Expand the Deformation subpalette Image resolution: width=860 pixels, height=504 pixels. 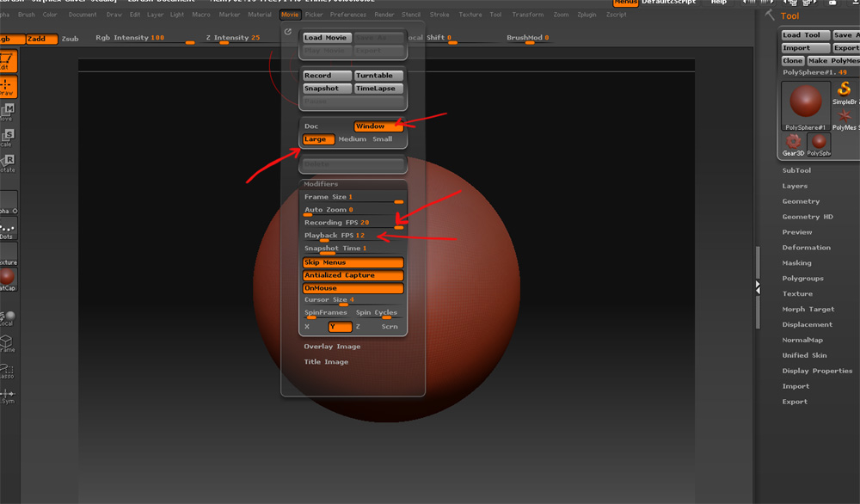(x=807, y=248)
